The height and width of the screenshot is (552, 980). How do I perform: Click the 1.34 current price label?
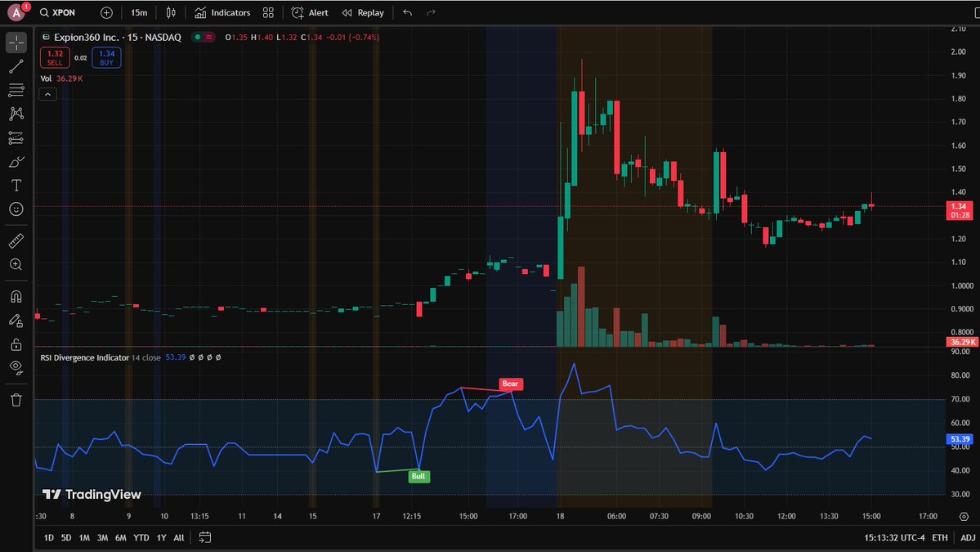pyautogui.click(x=960, y=211)
